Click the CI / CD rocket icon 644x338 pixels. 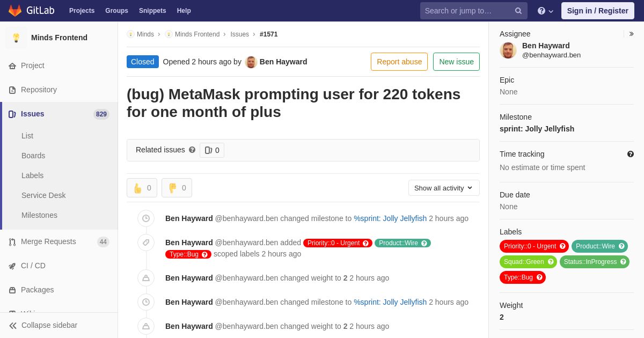12,266
